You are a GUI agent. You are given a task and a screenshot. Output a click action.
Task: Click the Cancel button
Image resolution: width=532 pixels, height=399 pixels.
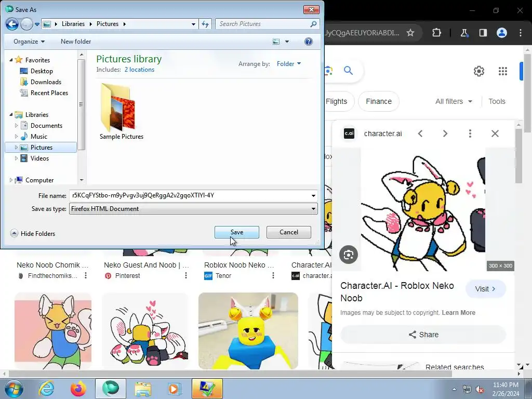click(289, 232)
